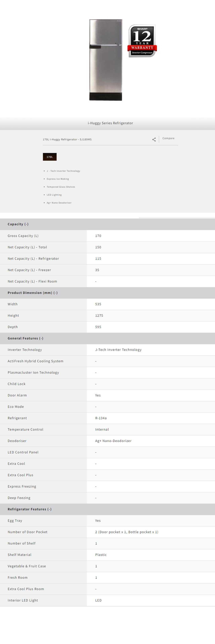Collapse the Capacity section header
The height and width of the screenshot is (644, 215).
pyautogui.click(x=18, y=224)
